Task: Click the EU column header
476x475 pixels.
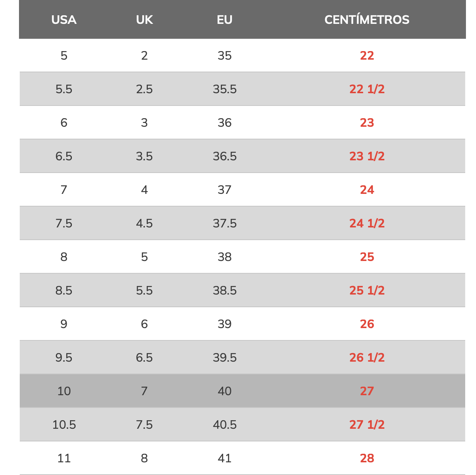Action: 225,20
